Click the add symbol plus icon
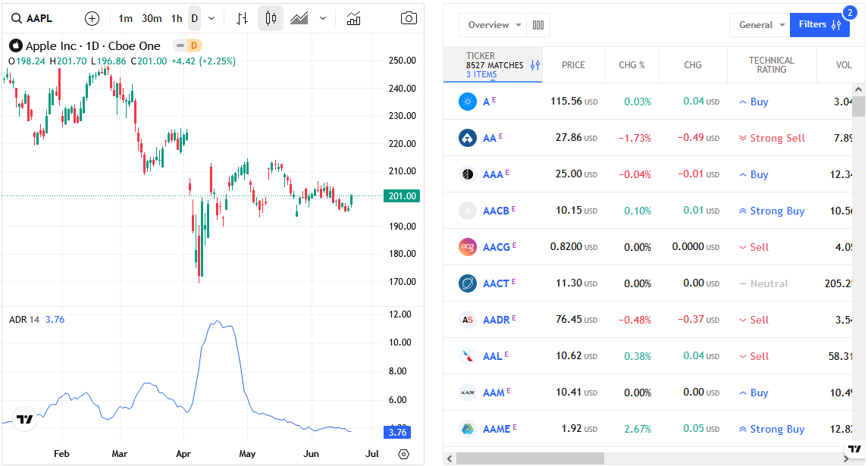868x466 pixels. pyautogui.click(x=92, y=18)
